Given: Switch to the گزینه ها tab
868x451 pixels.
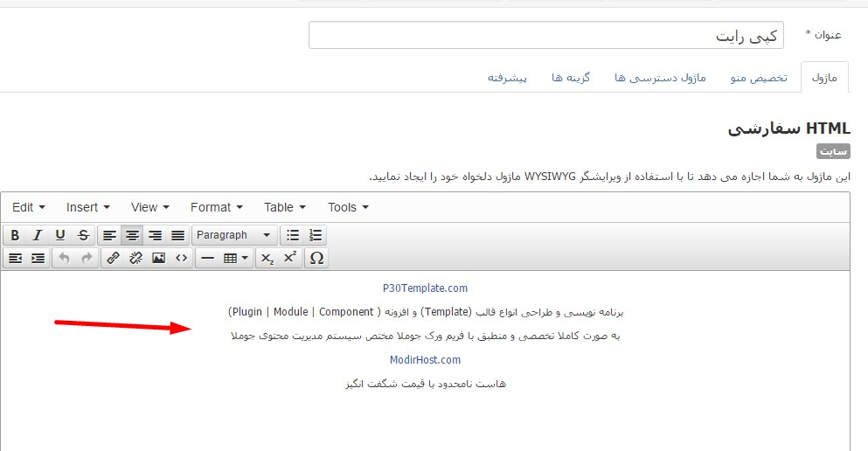Looking at the screenshot, I should pyautogui.click(x=570, y=78).
